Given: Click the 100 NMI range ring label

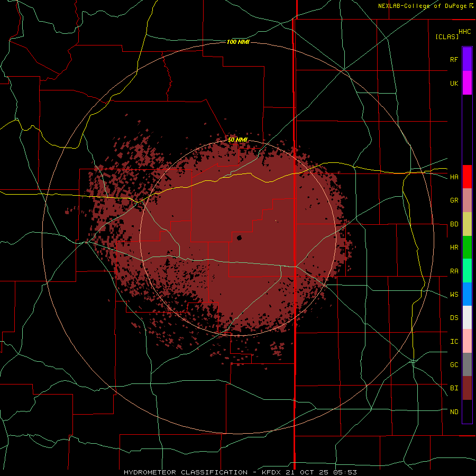Looking at the screenshot, I should [238, 42].
